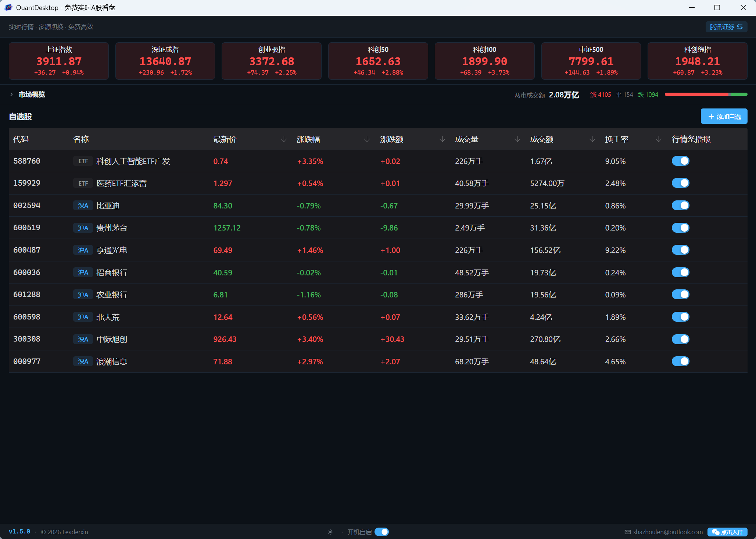The height and width of the screenshot is (539, 756).
Task: Sort by 最新价 arrow icon
Action: (x=284, y=139)
